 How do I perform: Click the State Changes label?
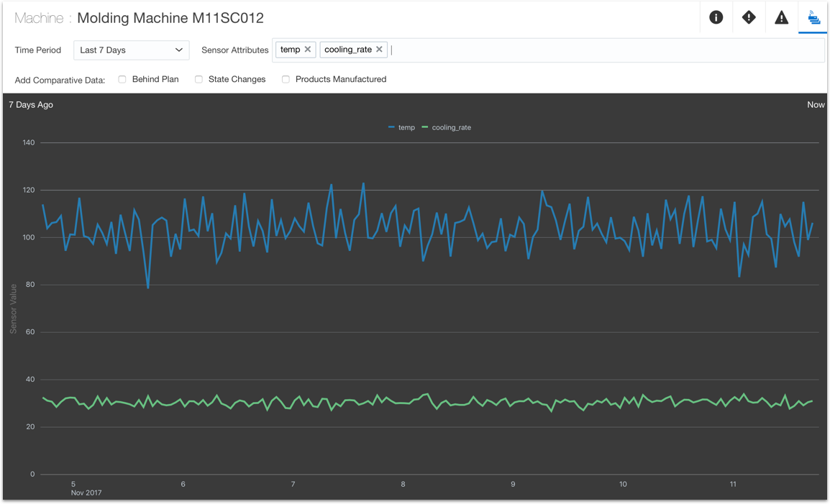pyautogui.click(x=237, y=79)
